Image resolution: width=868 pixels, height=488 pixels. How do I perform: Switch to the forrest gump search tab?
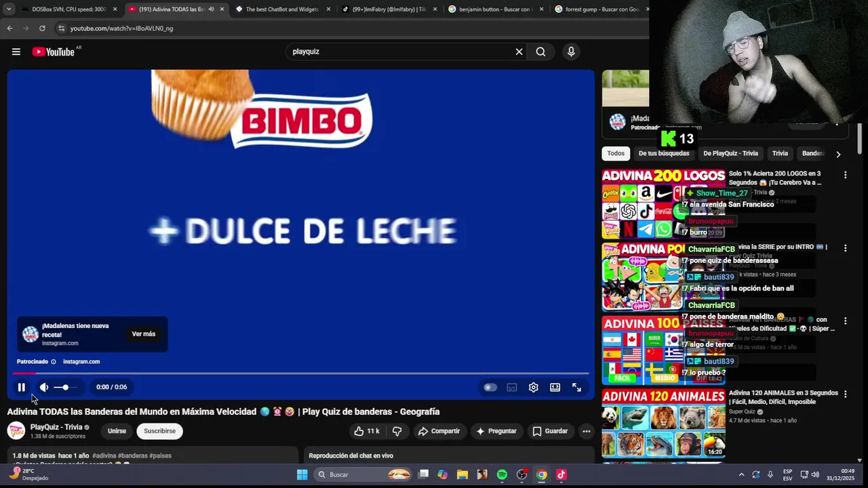(600, 9)
